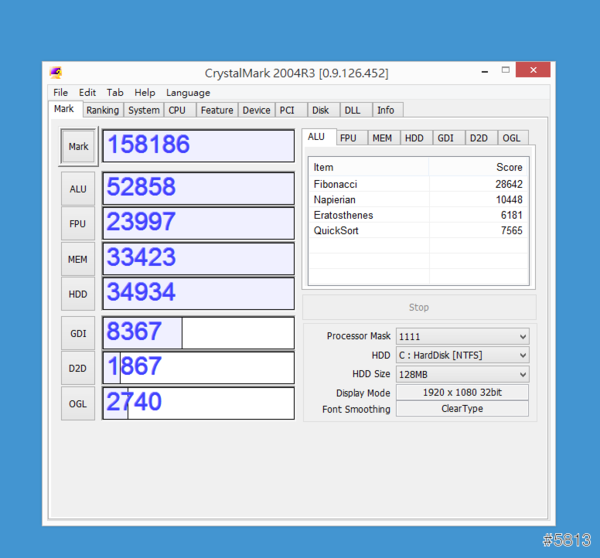The image size is (600, 558).
Task: Start the ALU benchmark test
Action: tap(78, 189)
